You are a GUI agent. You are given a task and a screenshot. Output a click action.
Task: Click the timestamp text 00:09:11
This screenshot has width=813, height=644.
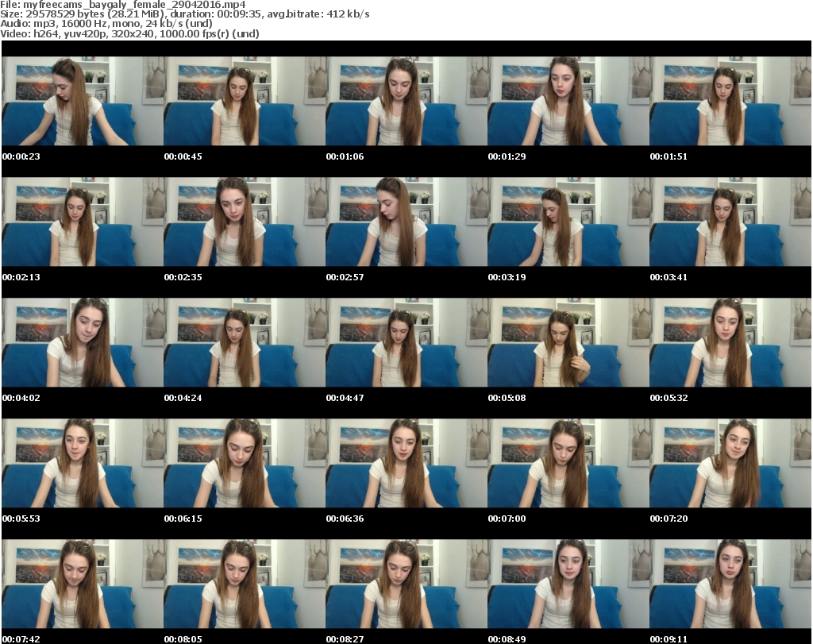point(669,639)
